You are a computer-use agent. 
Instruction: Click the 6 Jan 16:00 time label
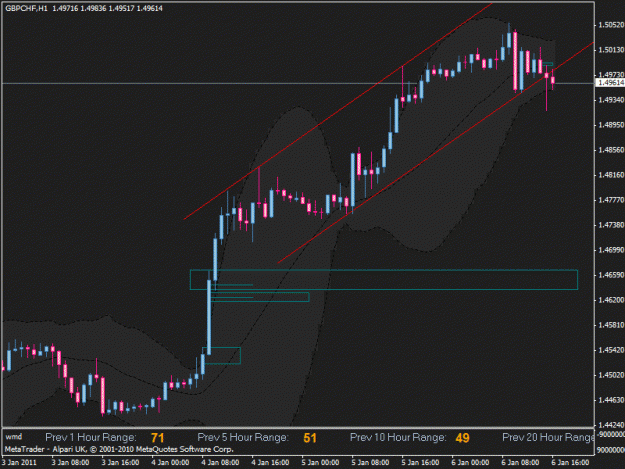coord(570,463)
